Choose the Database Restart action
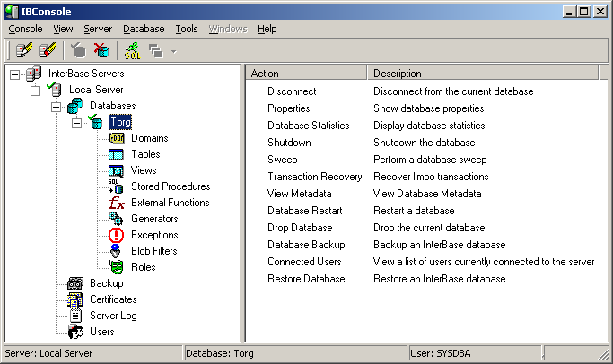Viewport: 613px width, 364px height. [x=305, y=211]
